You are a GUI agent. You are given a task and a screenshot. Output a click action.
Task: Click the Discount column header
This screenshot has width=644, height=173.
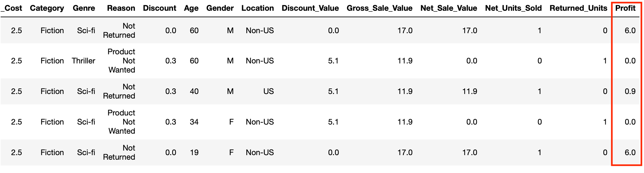pos(160,8)
